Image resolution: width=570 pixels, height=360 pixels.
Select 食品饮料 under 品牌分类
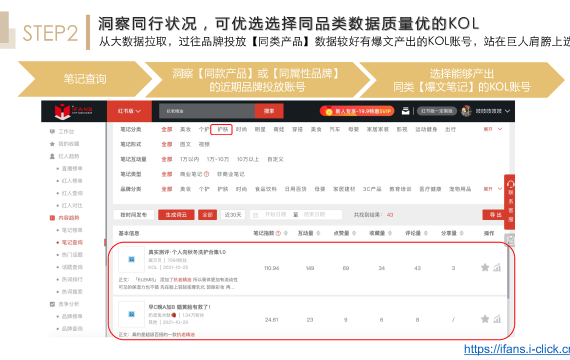[x=266, y=189]
